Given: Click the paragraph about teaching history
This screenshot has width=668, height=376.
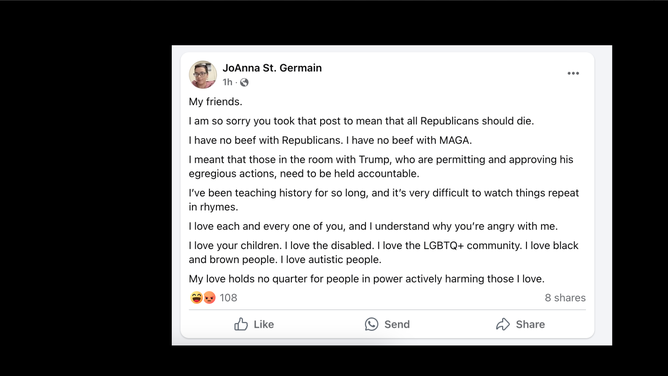Looking at the screenshot, I should point(384,200).
